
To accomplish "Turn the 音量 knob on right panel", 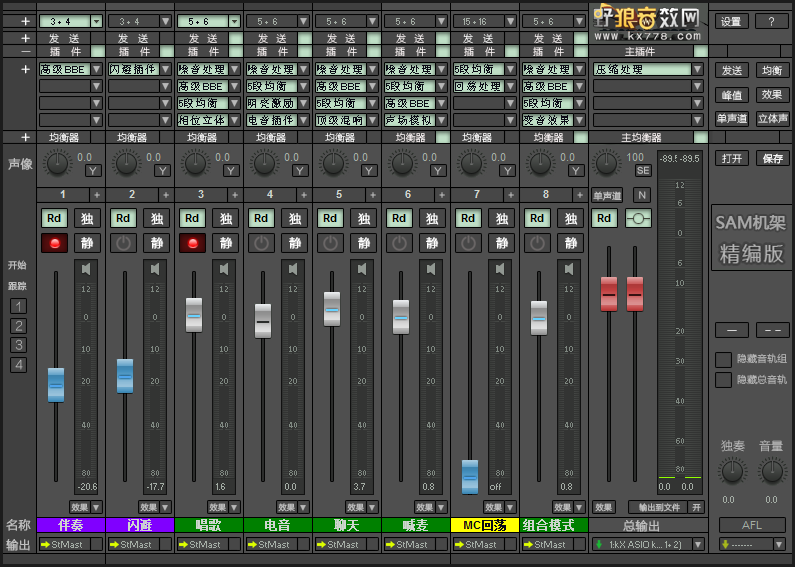I will click(x=772, y=472).
